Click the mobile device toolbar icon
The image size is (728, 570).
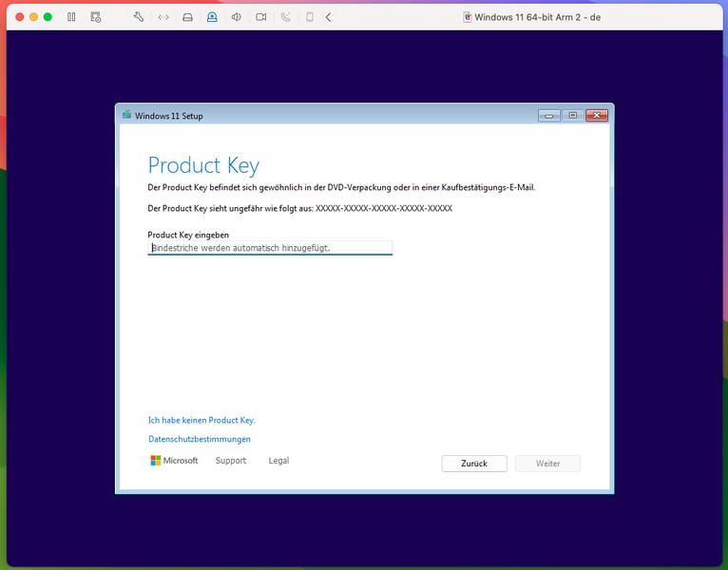[310, 17]
